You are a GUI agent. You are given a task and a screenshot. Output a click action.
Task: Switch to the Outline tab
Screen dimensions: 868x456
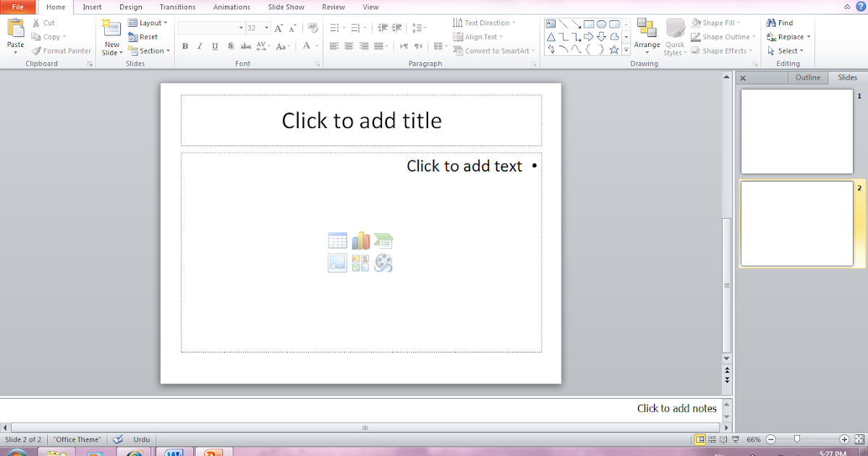tap(808, 77)
